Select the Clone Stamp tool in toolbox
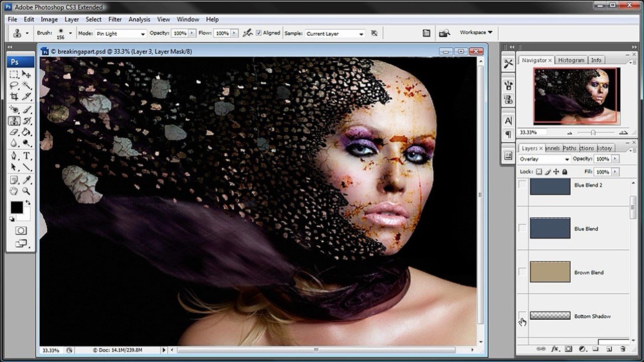The height and width of the screenshot is (362, 644). pos(14,121)
